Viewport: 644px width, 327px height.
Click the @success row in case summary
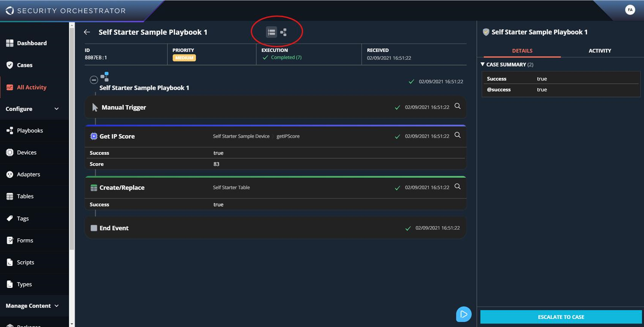[x=560, y=90]
